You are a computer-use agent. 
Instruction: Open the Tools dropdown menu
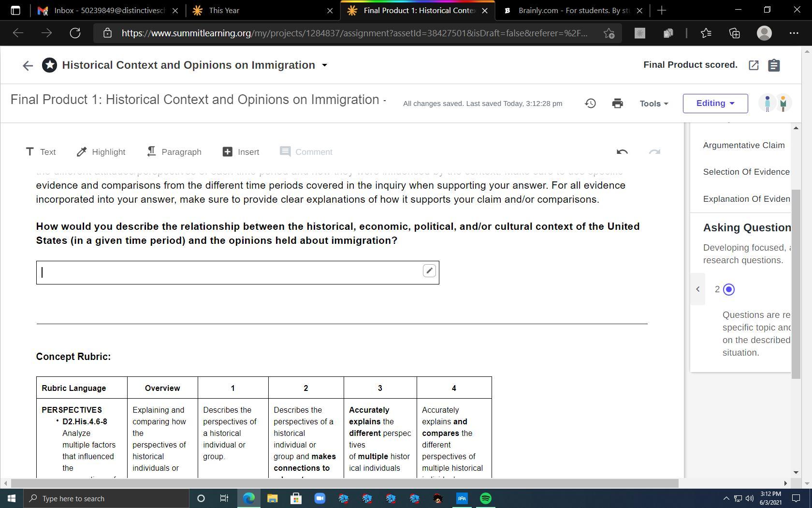click(654, 104)
